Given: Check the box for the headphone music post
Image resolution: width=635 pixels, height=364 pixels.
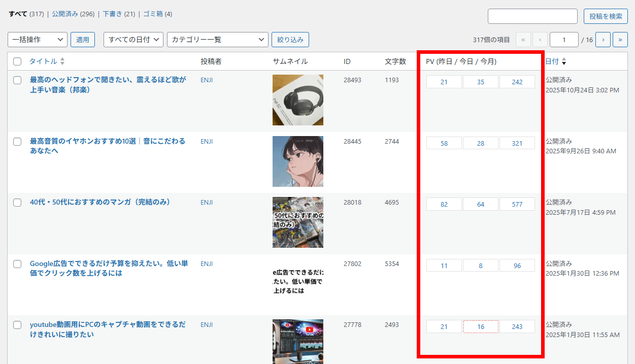Looking at the screenshot, I should pos(17,80).
